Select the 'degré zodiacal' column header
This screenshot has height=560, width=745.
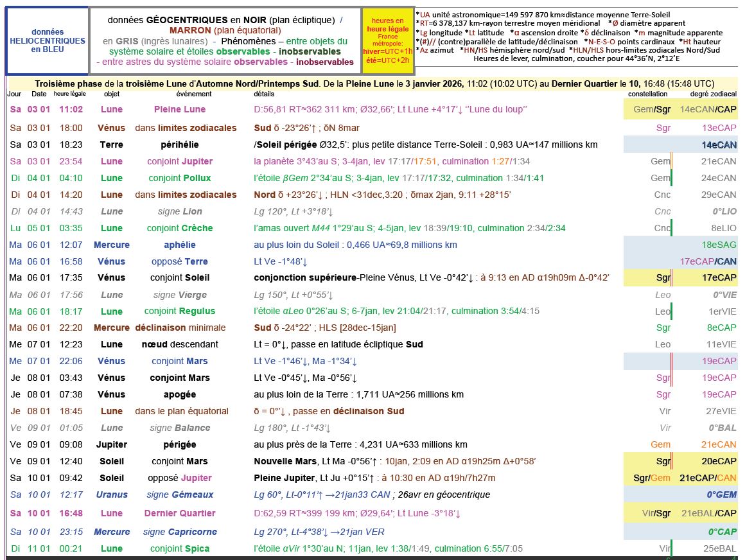point(713,94)
